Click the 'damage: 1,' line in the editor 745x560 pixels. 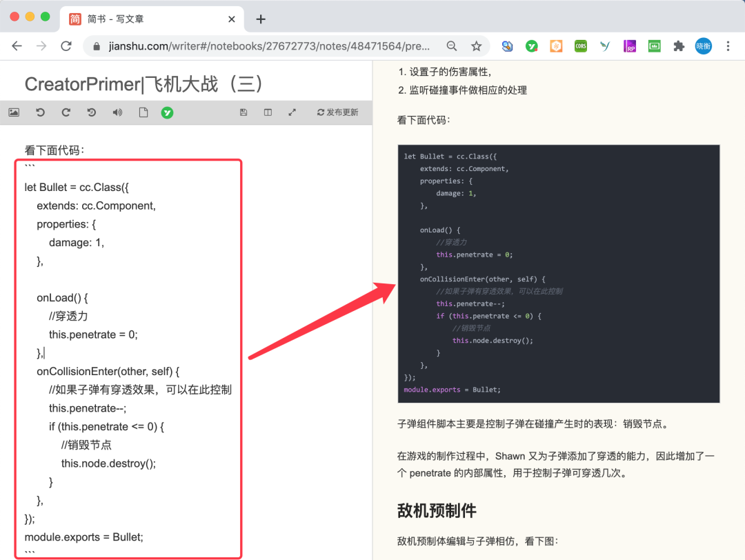(x=77, y=243)
